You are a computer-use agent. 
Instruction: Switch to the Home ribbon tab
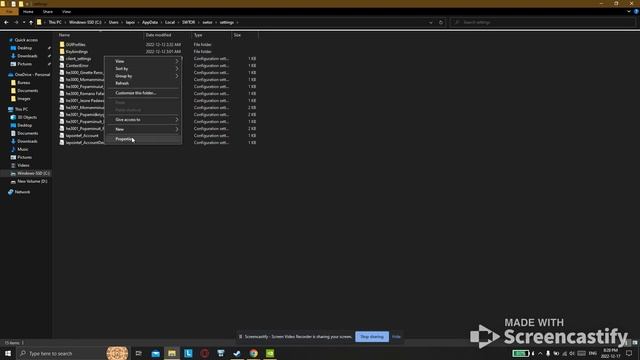point(28,12)
